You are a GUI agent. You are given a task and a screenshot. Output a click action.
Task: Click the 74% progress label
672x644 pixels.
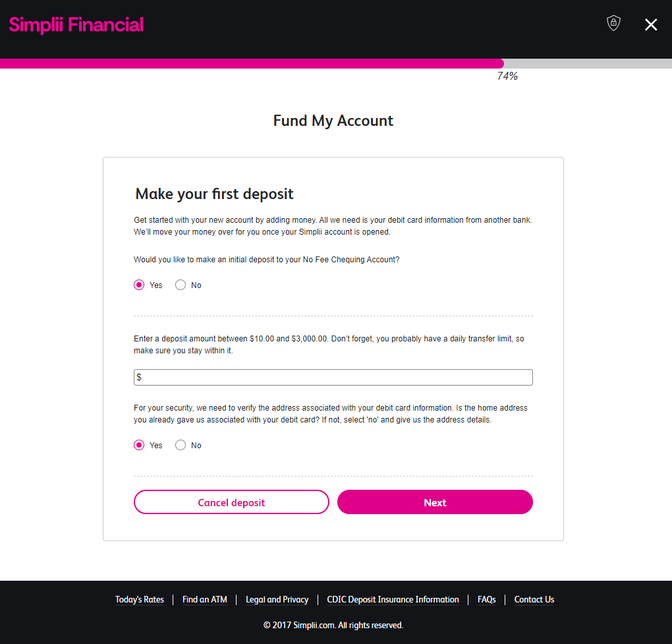coord(507,76)
